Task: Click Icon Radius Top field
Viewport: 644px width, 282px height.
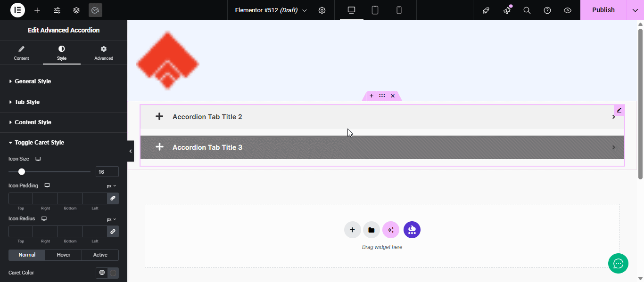Action: click(21, 231)
